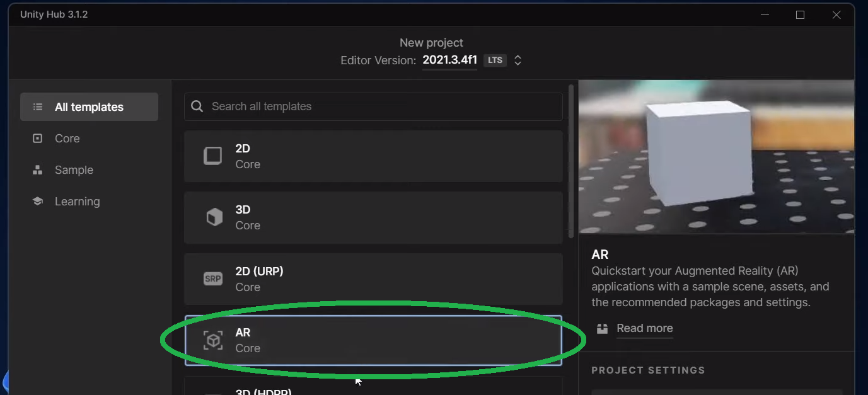Click the Sample category blocks icon
Image resolution: width=868 pixels, height=395 pixels.
[x=38, y=170]
